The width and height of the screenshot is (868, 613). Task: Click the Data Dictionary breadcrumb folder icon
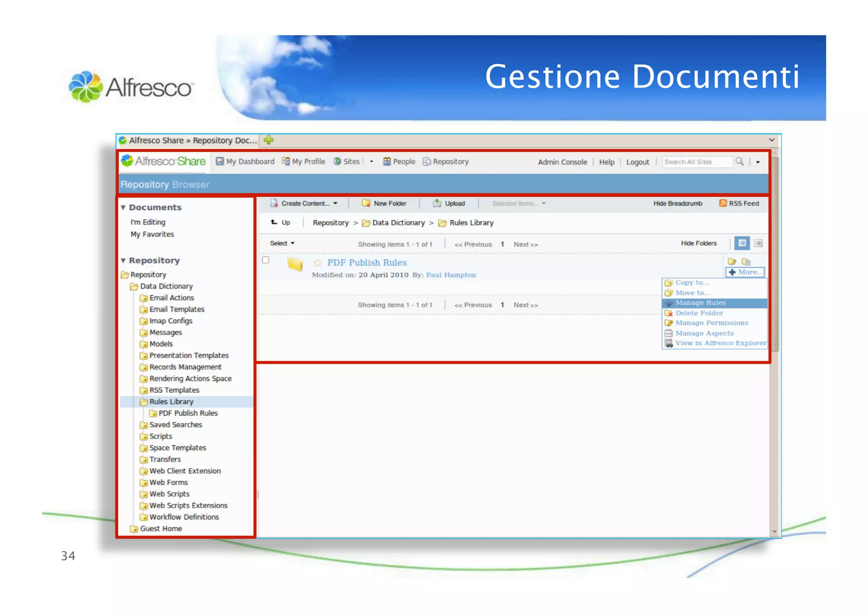click(366, 223)
